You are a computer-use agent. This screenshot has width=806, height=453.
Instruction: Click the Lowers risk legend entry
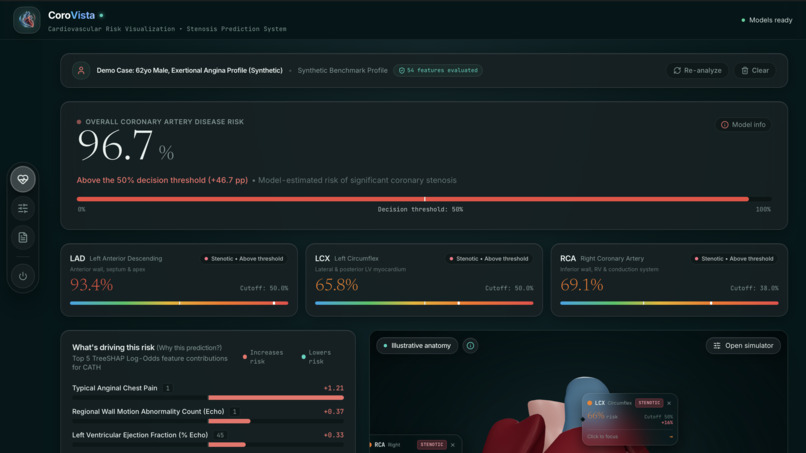click(317, 357)
